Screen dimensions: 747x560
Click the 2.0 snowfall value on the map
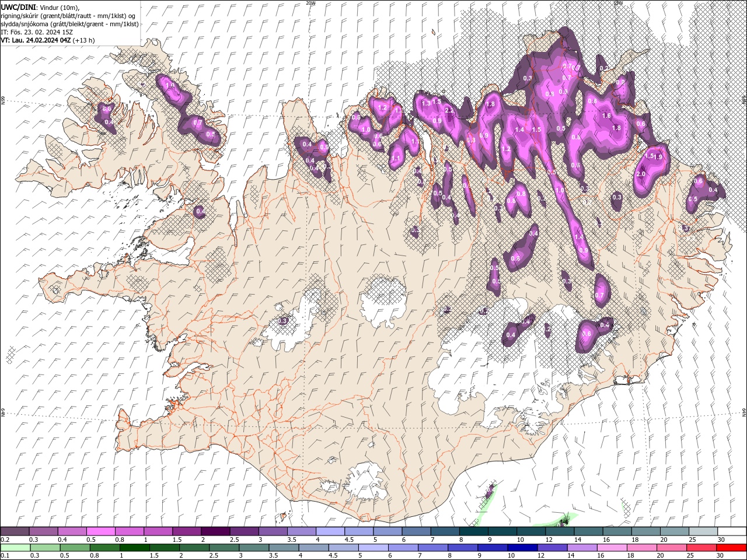click(x=641, y=174)
